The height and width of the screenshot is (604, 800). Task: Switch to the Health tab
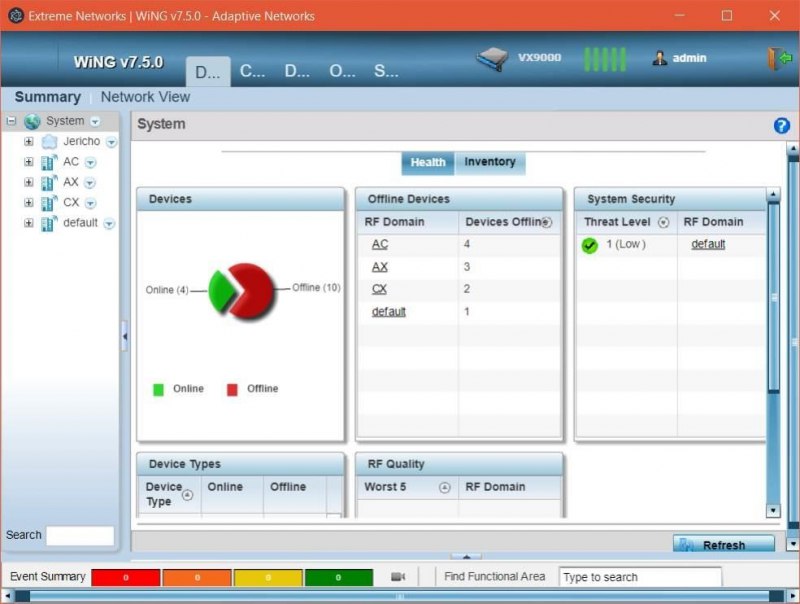coord(428,163)
